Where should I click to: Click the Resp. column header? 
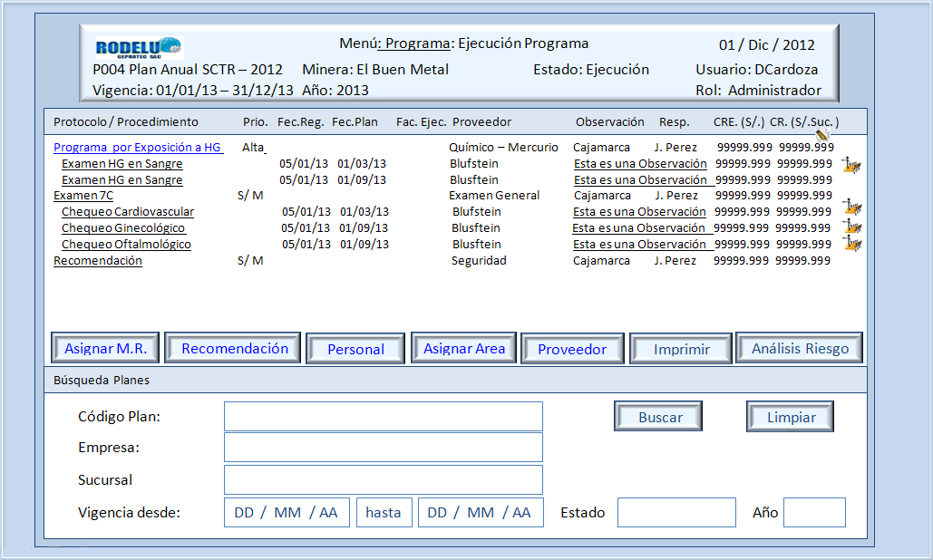(x=675, y=121)
